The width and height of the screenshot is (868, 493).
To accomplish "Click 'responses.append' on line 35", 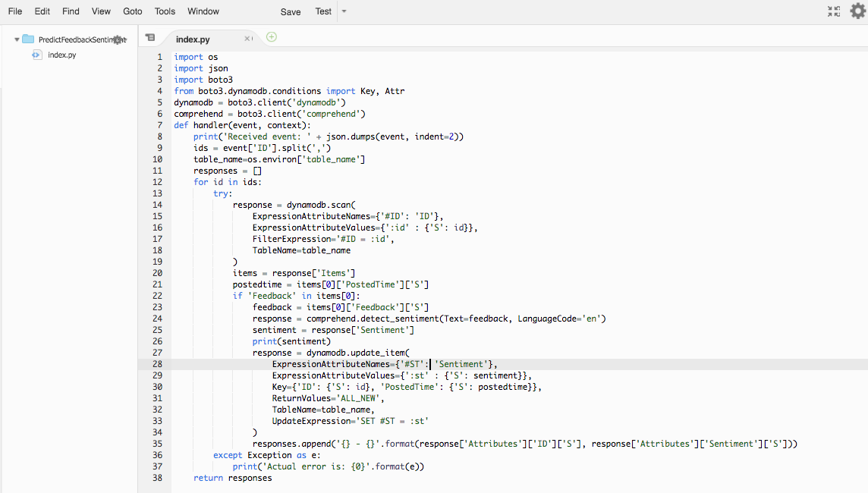I will click(291, 444).
